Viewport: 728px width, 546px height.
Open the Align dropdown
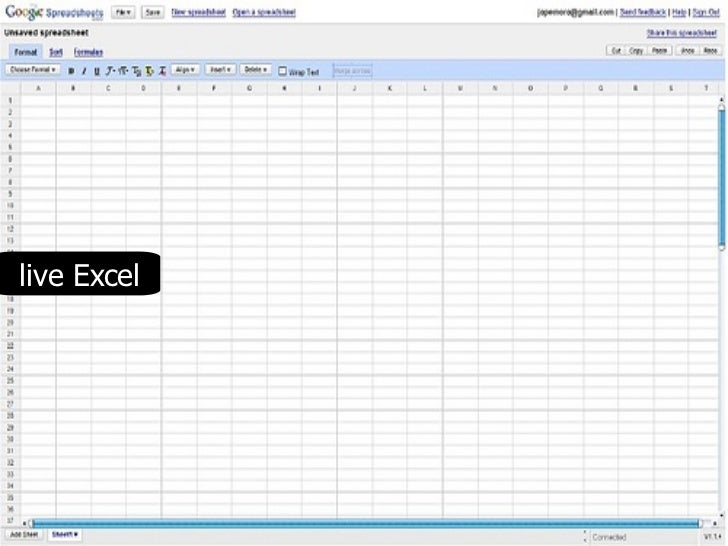coord(185,70)
